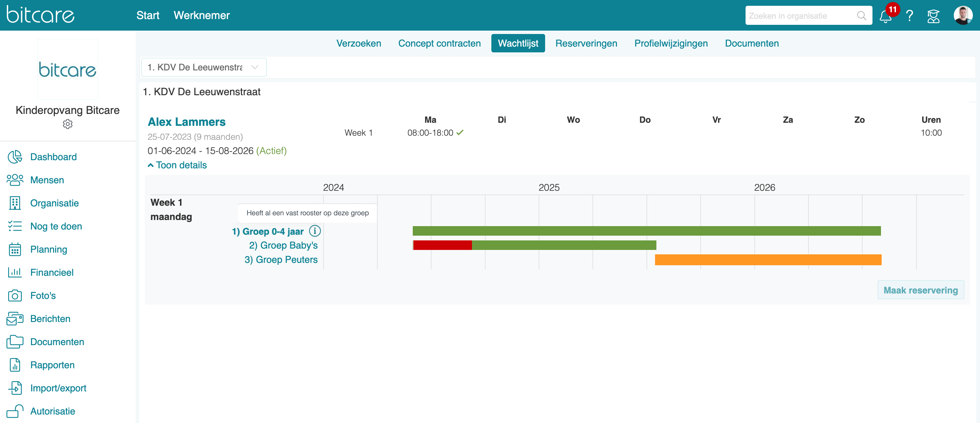Screen dimensions: 980x423
Task: Click the Dashboard pie chart icon
Action: (15, 156)
